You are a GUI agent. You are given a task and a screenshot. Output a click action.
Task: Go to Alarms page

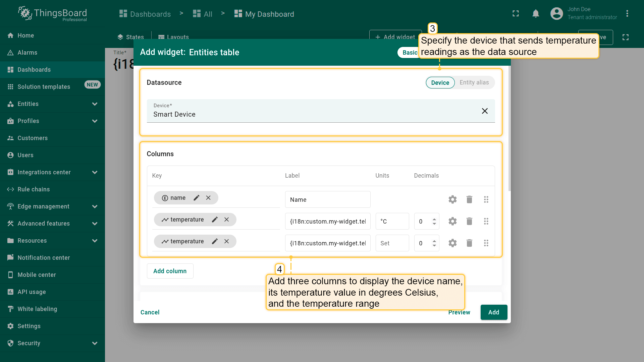28,53
